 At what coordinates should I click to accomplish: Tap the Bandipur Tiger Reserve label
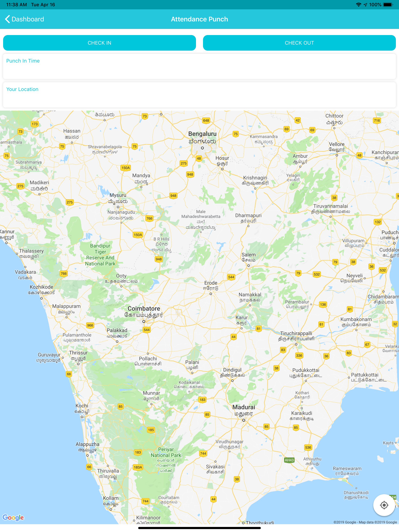pyautogui.click(x=100, y=255)
